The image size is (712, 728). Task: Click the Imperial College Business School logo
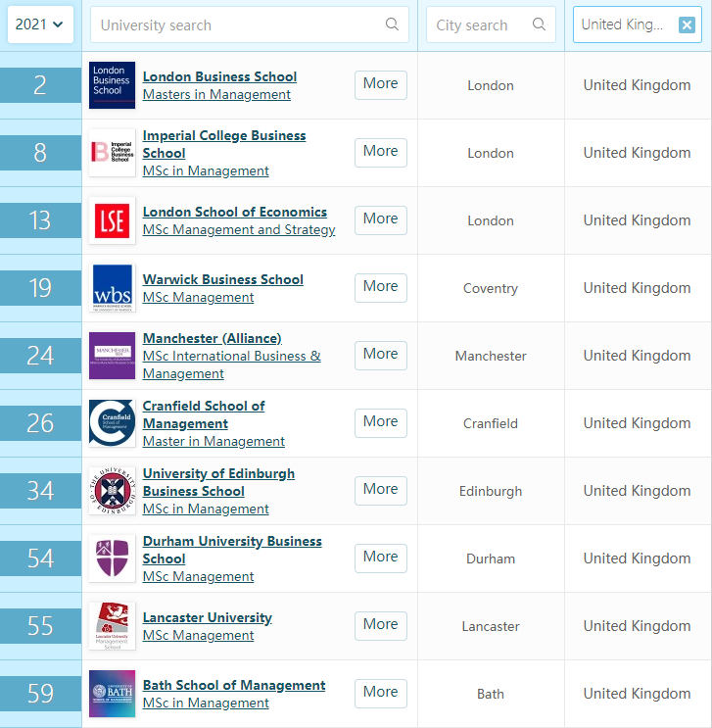(x=112, y=153)
